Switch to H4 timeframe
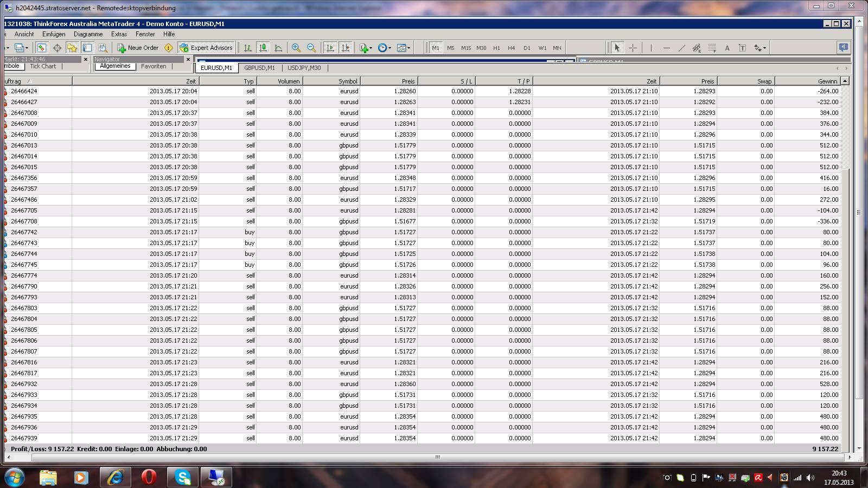This screenshot has width=868, height=488. (x=511, y=48)
